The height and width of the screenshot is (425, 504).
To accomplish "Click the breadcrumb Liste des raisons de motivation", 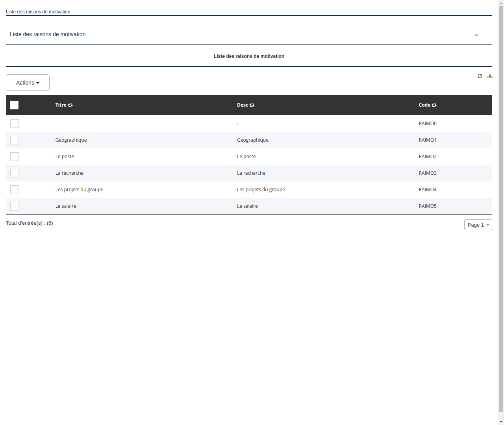I will [38, 12].
